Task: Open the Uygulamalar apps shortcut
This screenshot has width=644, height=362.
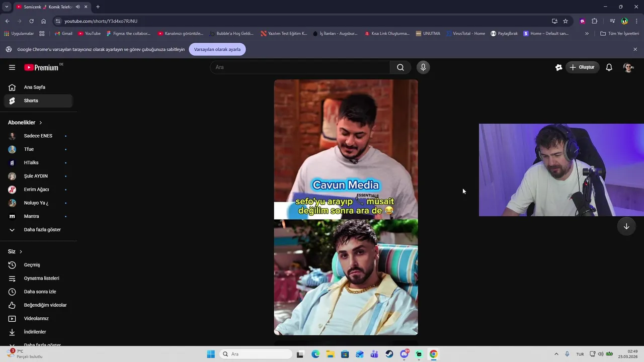Action: click(19, 34)
